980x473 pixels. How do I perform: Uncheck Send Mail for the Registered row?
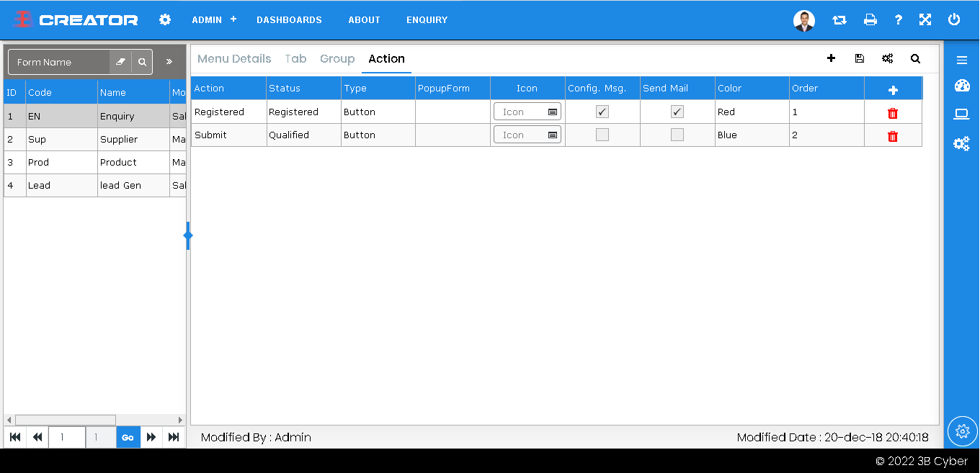[x=677, y=112]
